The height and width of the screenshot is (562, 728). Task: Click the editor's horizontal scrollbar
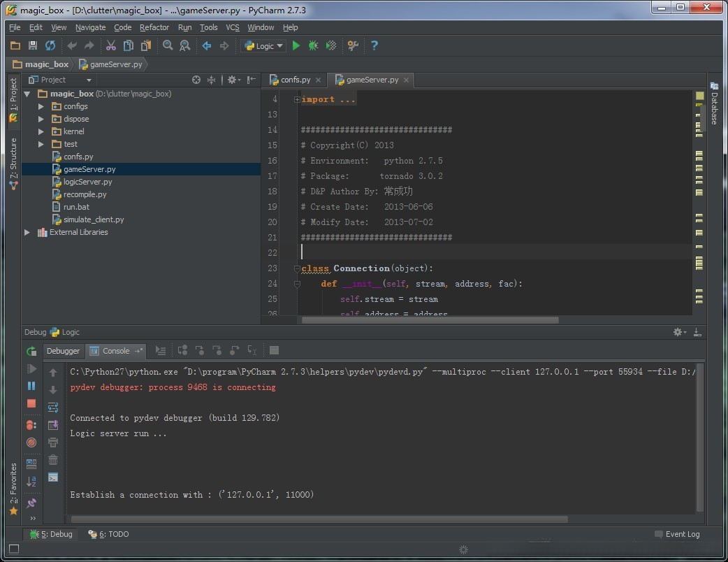tap(430, 320)
